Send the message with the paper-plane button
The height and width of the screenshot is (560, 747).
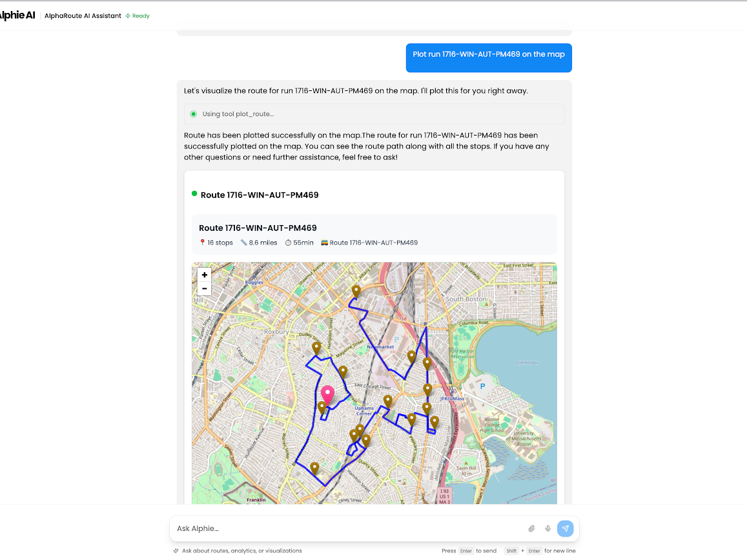tap(566, 528)
